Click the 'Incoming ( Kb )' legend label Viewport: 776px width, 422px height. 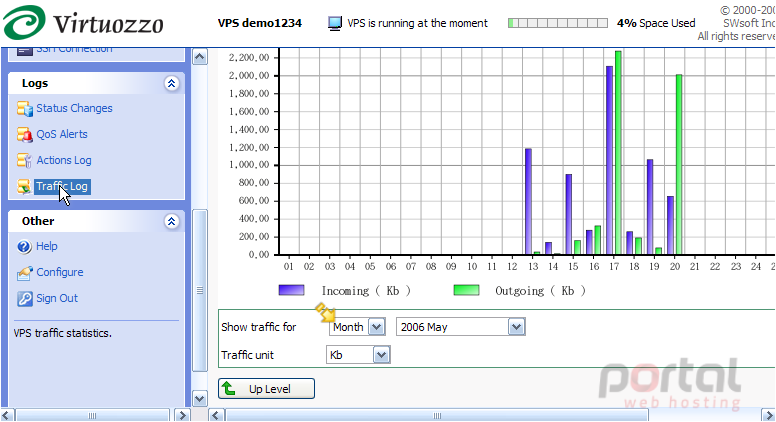pos(366,291)
